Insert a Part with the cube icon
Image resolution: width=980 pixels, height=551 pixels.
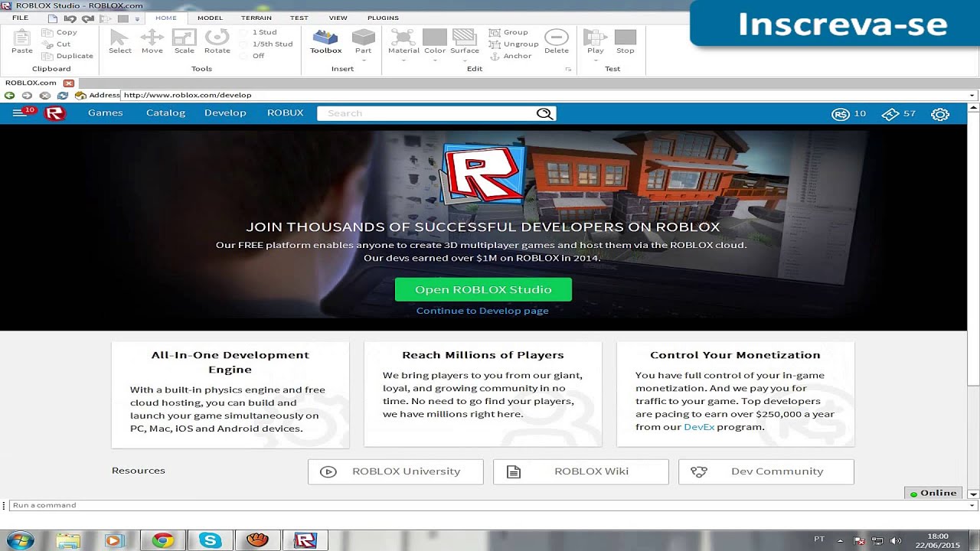tap(363, 37)
